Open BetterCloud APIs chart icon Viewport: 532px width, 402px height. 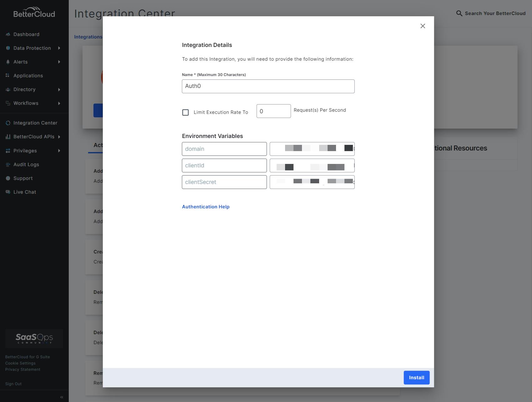click(x=8, y=137)
